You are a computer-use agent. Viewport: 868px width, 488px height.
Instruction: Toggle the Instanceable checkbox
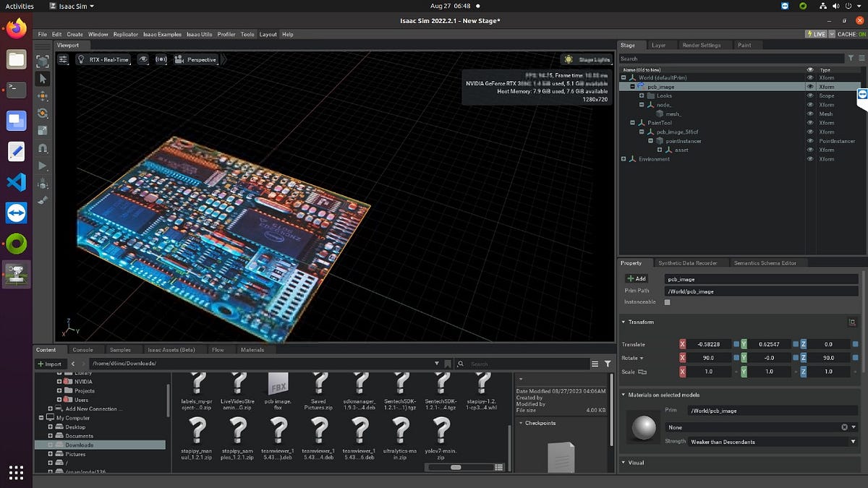(667, 302)
